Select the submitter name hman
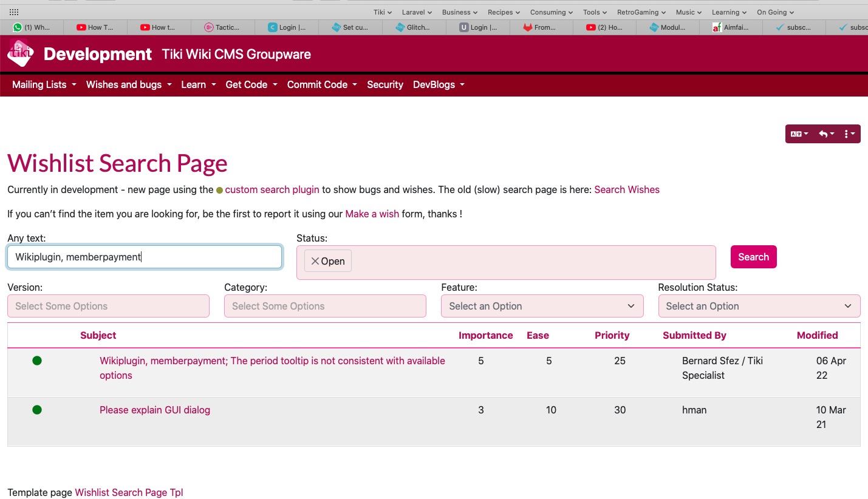868x499 pixels. [x=694, y=410]
